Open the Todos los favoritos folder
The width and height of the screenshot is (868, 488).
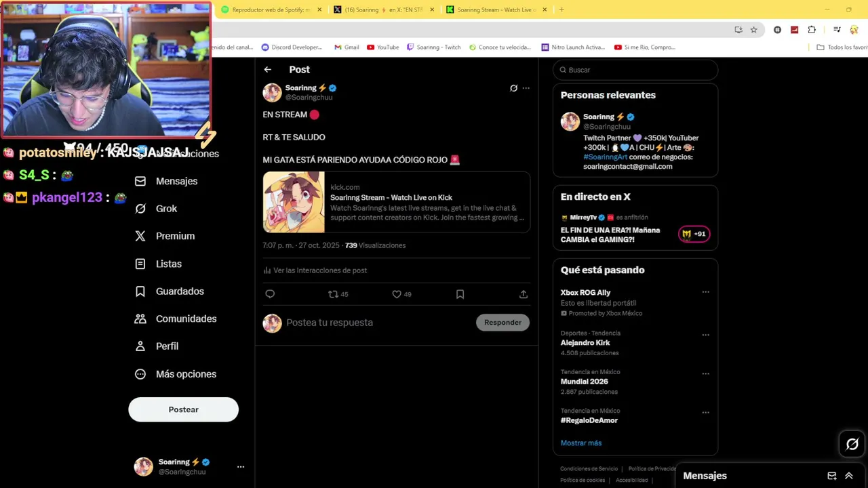point(842,47)
